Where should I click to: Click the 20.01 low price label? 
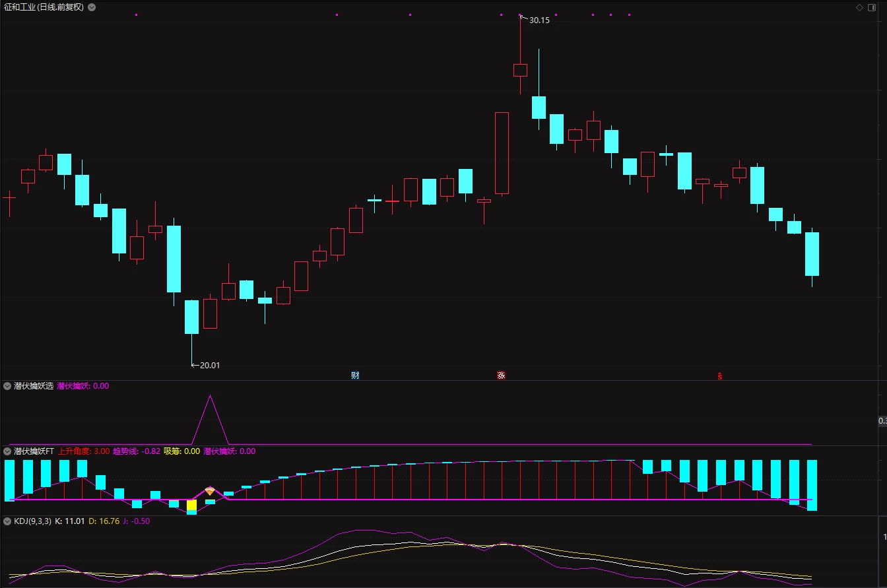[210, 365]
